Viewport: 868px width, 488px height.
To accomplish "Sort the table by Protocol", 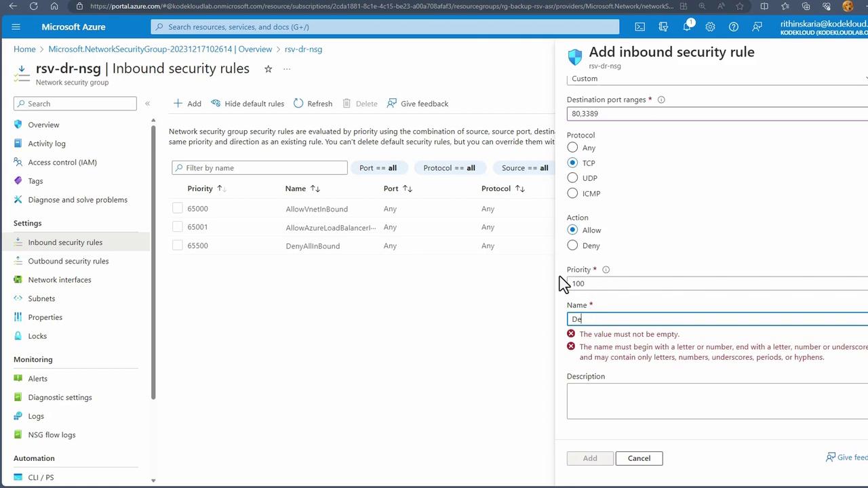I will (503, 188).
